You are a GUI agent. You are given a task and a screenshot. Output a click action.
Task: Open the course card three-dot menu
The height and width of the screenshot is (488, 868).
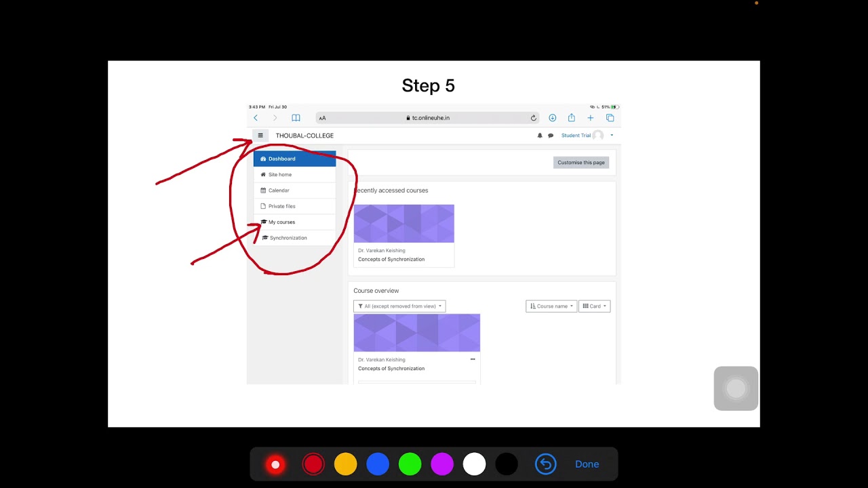click(473, 359)
